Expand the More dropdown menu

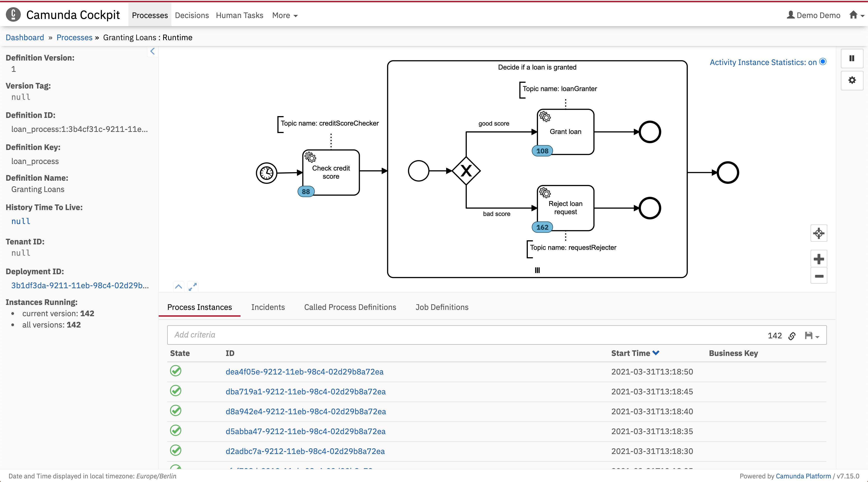pyautogui.click(x=285, y=15)
